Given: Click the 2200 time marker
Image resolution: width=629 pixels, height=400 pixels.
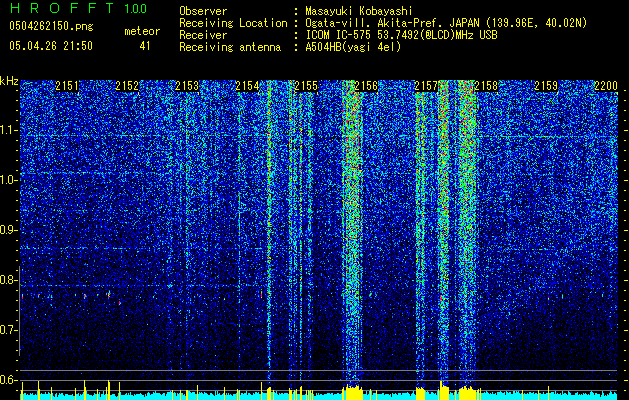Looking at the screenshot, I should point(606,86).
